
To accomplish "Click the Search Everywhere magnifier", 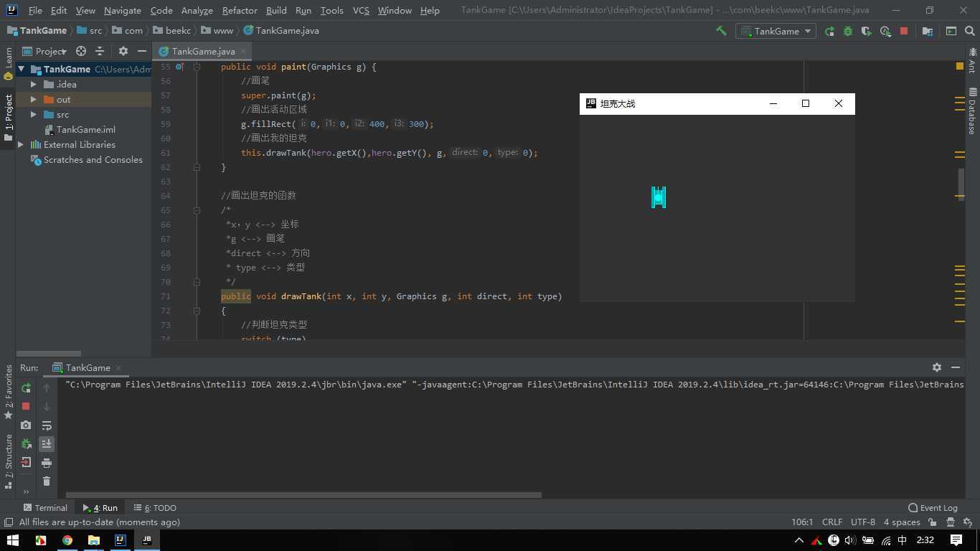I will [970, 31].
